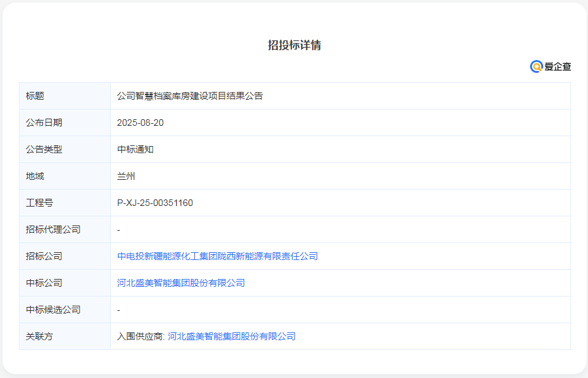The image size is (588, 378).
Task: Select the 关联方 row label
Action: point(38,336)
